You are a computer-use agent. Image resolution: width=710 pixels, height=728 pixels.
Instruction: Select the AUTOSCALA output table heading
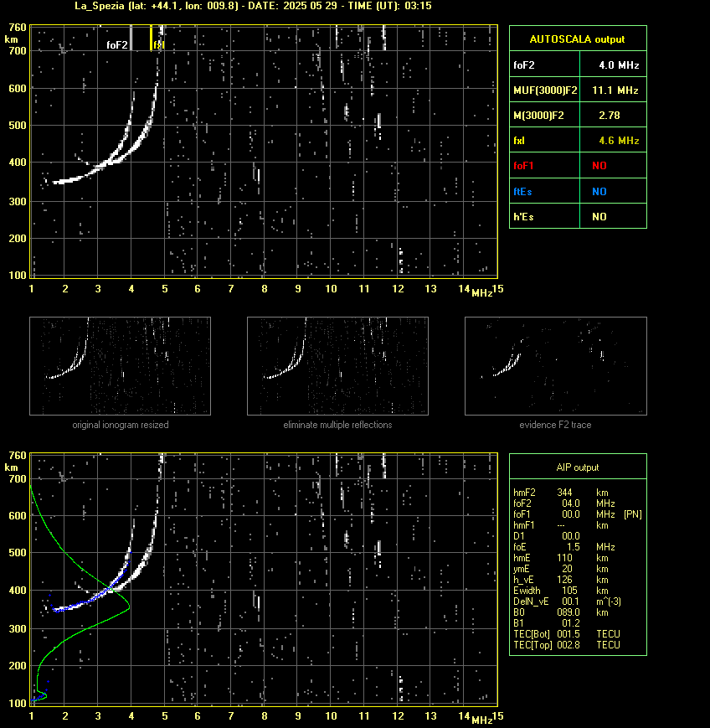(577, 39)
